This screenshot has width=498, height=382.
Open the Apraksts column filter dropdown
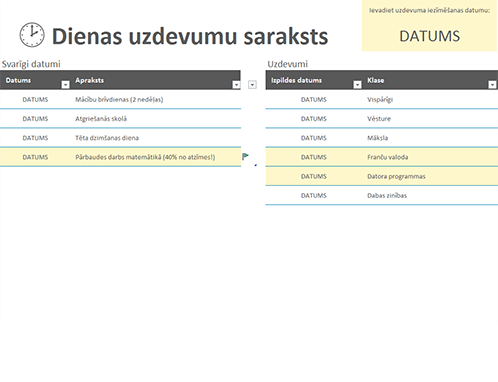coord(236,85)
